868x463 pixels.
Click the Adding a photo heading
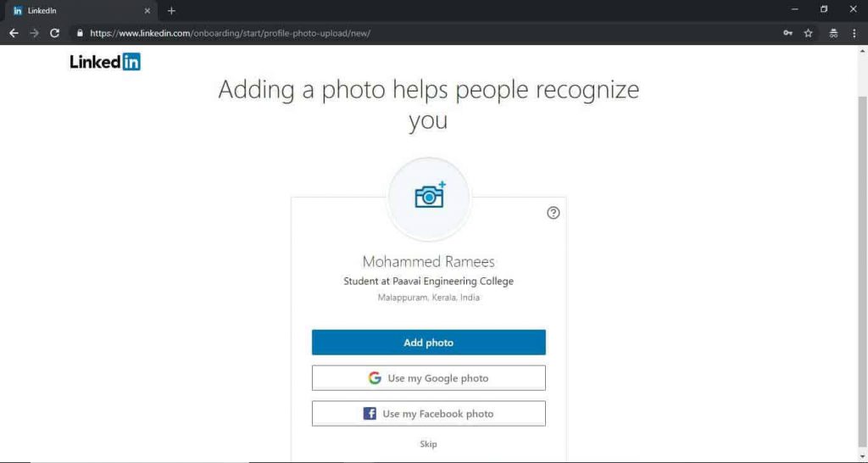click(428, 104)
